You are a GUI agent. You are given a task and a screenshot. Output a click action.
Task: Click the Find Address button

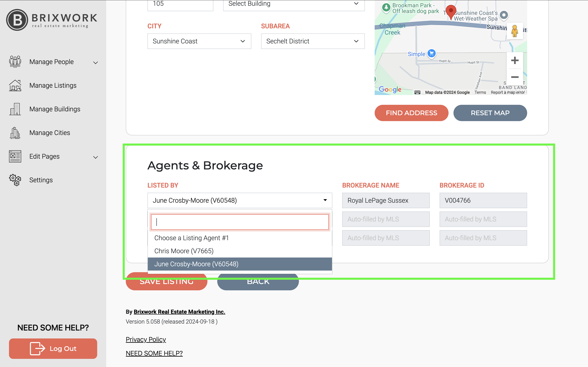[411, 113]
